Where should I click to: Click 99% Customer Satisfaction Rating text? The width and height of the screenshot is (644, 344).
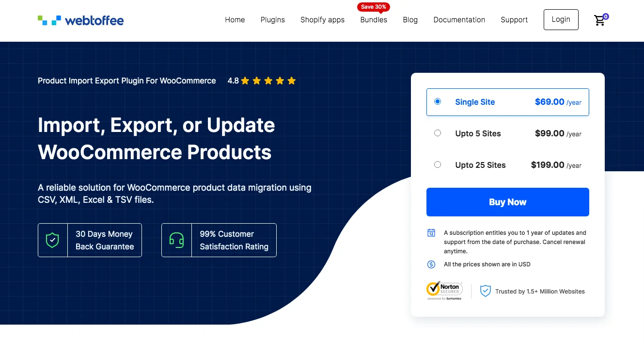234,240
